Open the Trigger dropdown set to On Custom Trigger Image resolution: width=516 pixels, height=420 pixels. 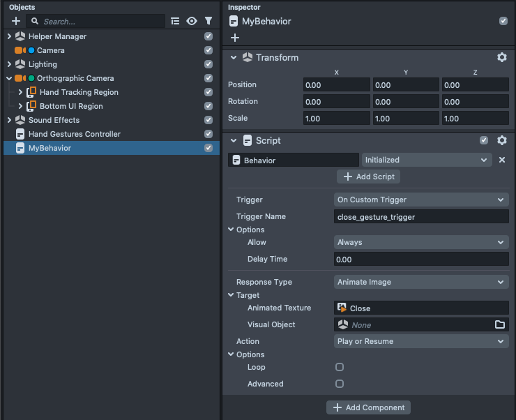pos(421,200)
